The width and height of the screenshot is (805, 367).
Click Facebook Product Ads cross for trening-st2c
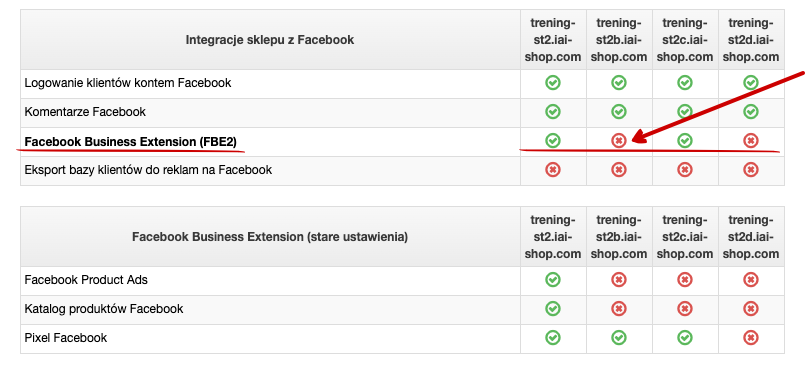coord(685,279)
